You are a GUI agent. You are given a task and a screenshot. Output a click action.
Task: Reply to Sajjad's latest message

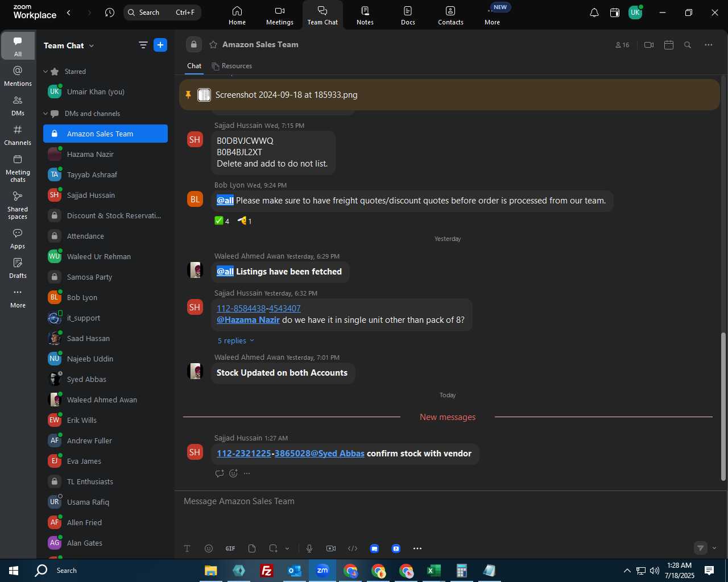220,473
